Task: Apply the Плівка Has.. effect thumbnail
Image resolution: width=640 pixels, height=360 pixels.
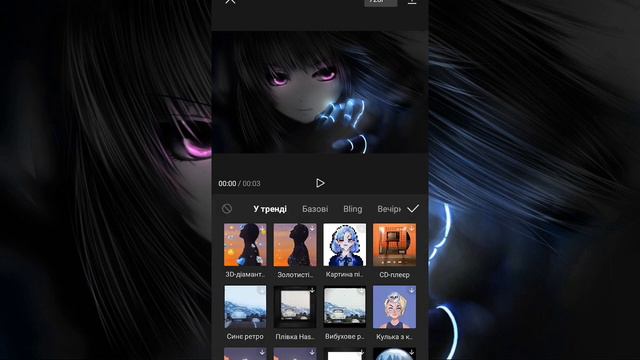Action: click(295, 307)
